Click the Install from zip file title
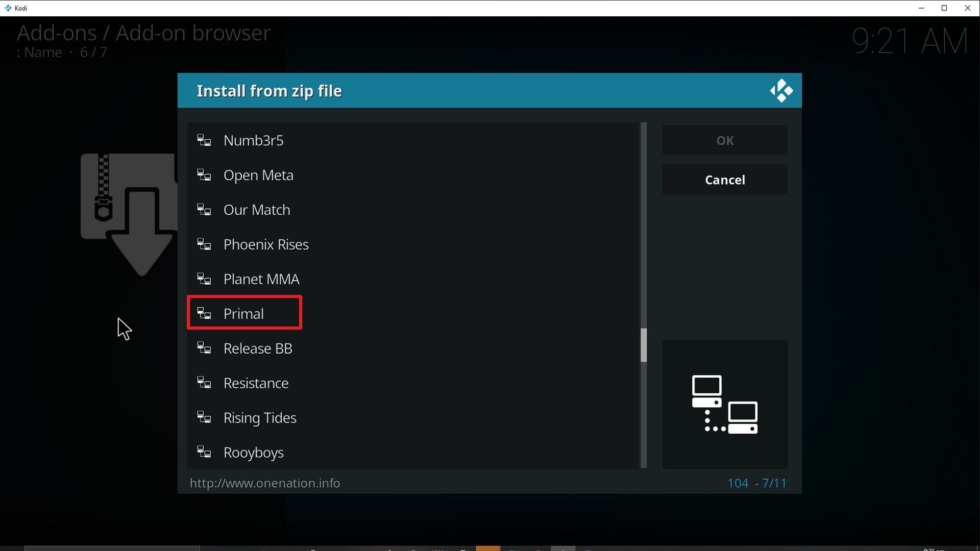980x551 pixels. pos(269,91)
